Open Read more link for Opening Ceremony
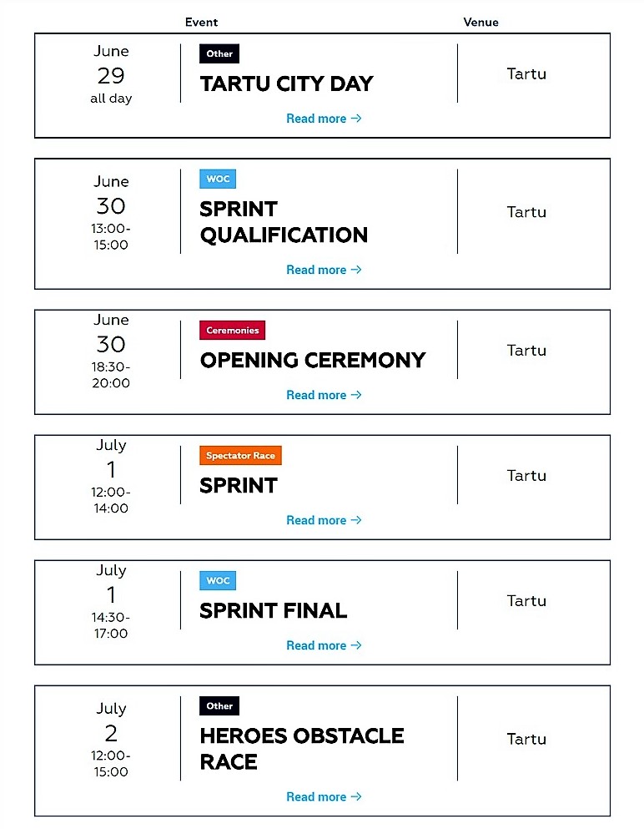This screenshot has height=829, width=644. coord(324,395)
